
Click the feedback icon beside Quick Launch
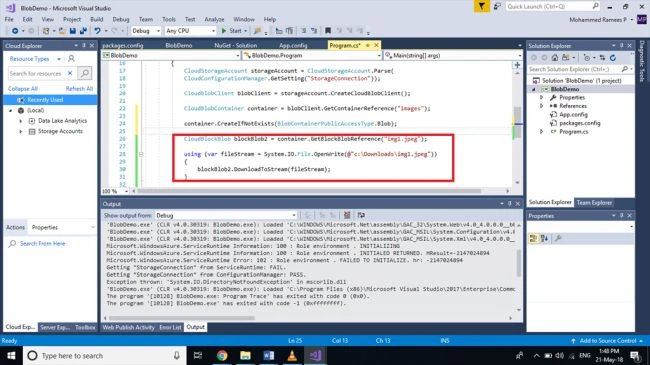(497, 6)
